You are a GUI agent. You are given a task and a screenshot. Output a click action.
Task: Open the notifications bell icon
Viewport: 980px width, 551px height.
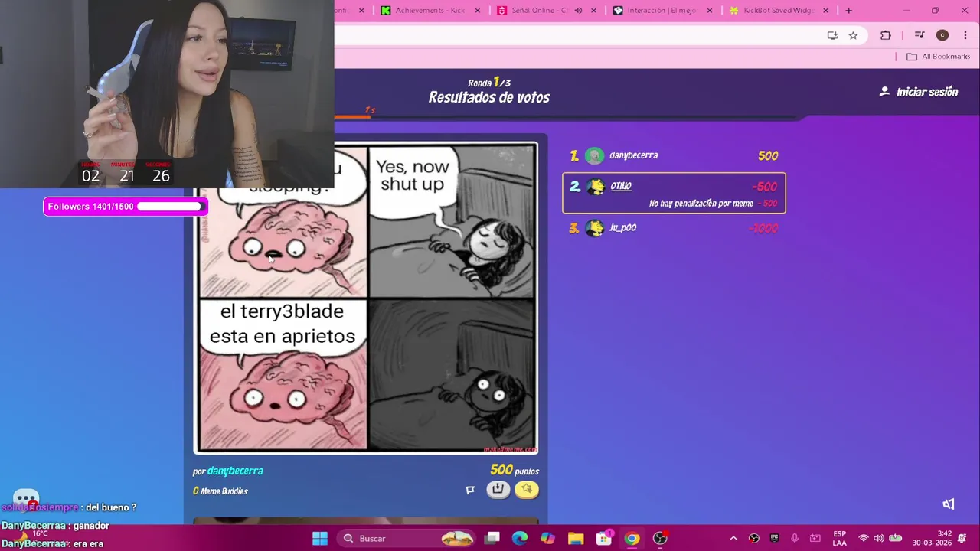pos(963,538)
